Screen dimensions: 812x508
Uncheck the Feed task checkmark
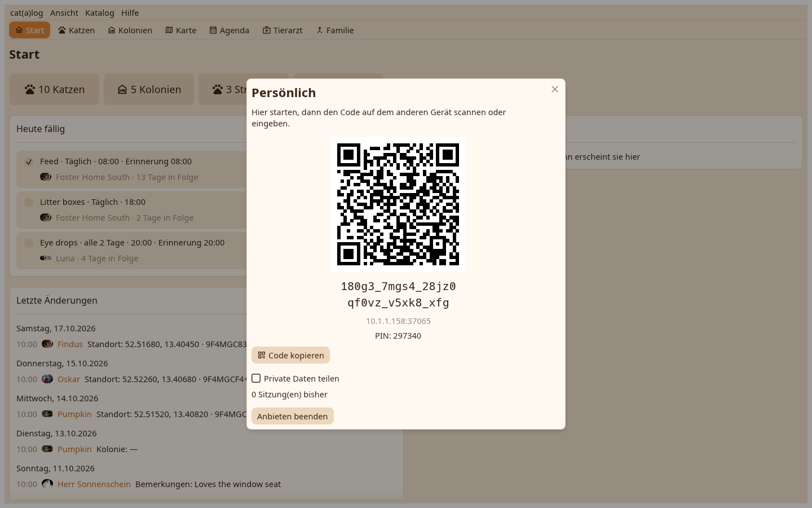(x=29, y=161)
